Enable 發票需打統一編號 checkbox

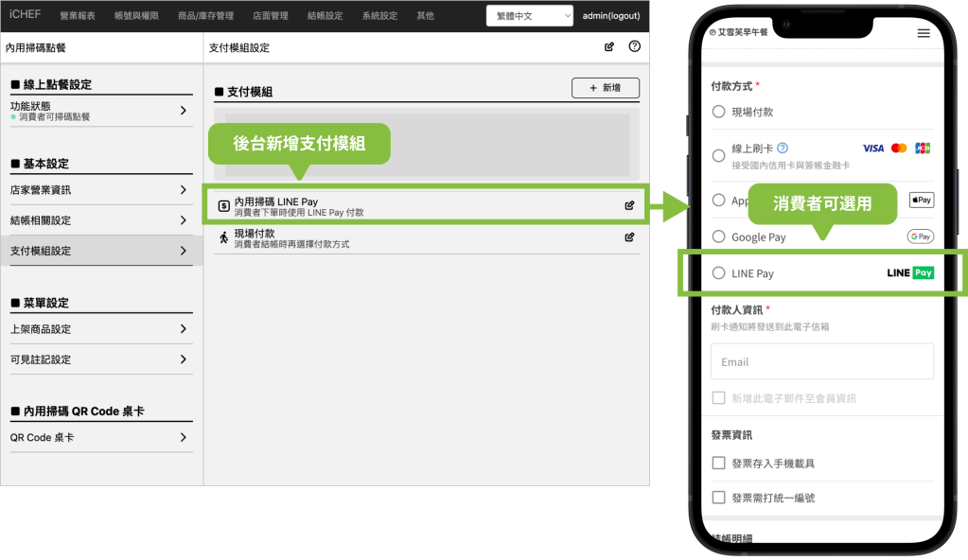(x=718, y=498)
